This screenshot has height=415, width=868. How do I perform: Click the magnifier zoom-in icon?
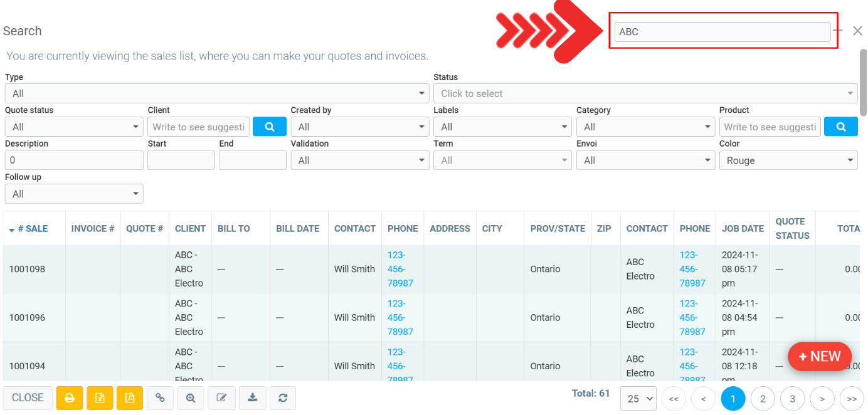[x=190, y=398]
